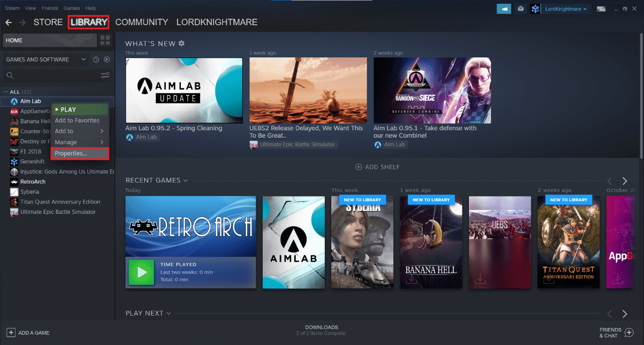644x345 pixels.
Task: Open the Steam menu
Action: (12, 8)
